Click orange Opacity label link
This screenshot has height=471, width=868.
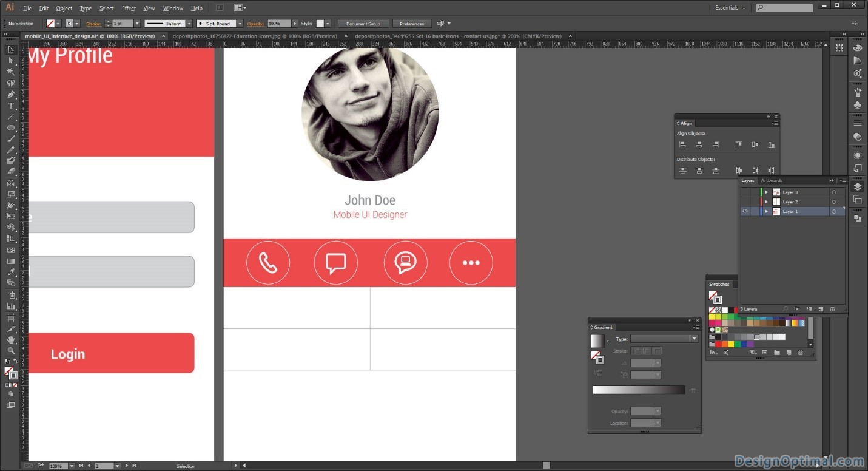point(256,24)
